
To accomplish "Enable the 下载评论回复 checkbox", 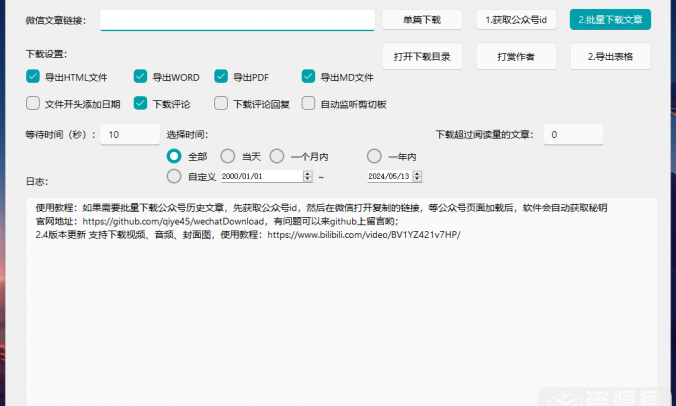I will coord(221,103).
